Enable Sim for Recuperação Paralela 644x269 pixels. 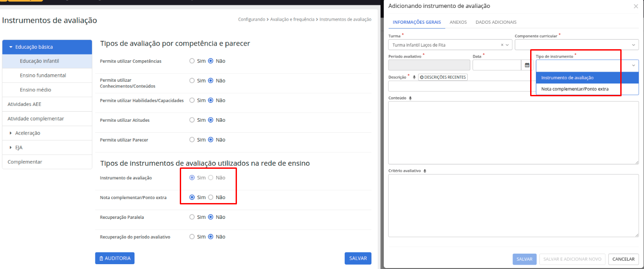(x=192, y=217)
